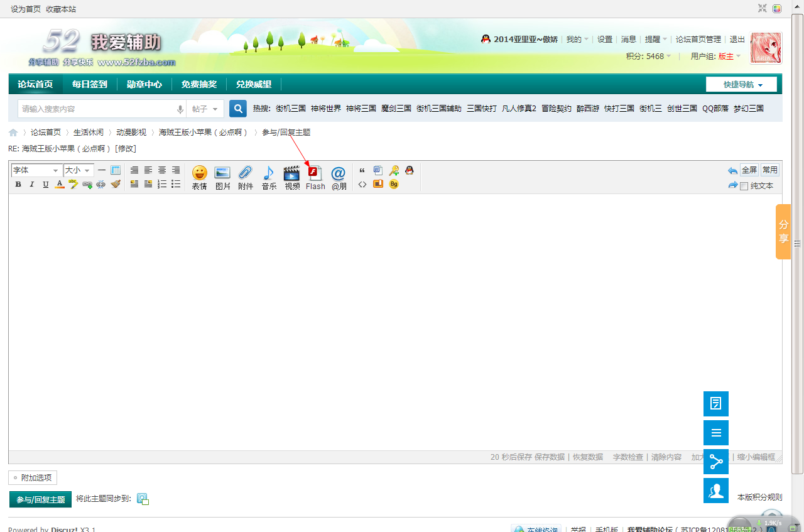804x532 pixels.
Task: Open the 每日签到 tab
Action: click(89, 84)
